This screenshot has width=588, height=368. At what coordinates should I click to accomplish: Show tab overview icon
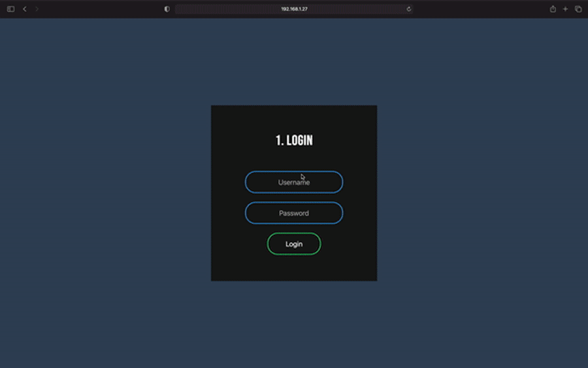578,9
